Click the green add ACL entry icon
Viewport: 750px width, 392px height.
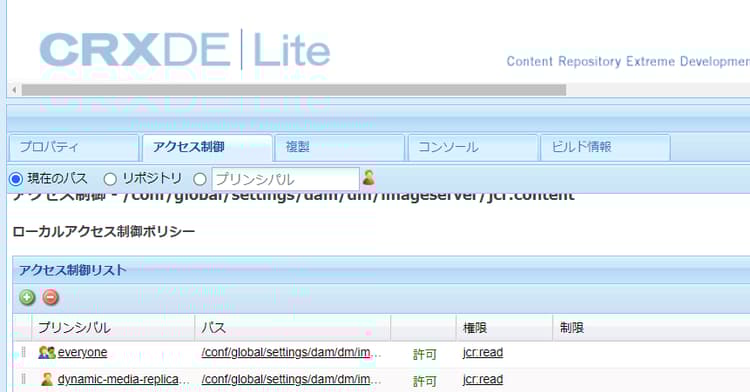click(27, 297)
